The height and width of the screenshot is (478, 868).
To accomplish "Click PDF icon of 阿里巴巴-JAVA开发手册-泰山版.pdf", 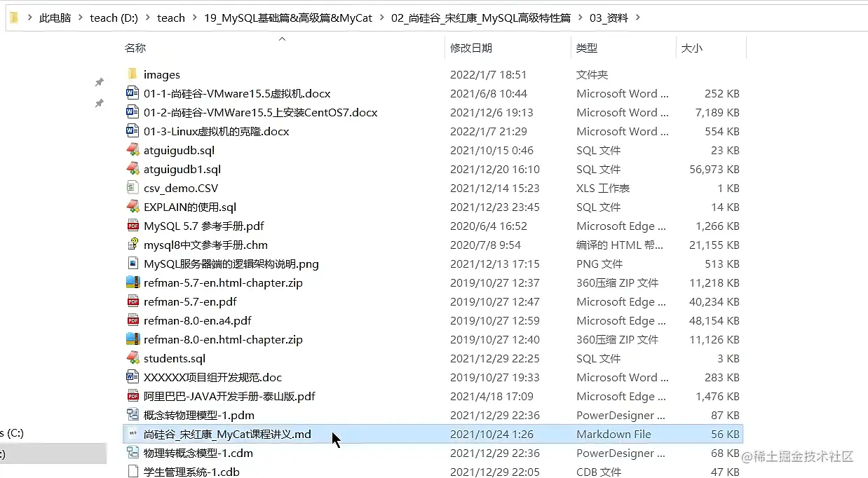I will (x=133, y=396).
